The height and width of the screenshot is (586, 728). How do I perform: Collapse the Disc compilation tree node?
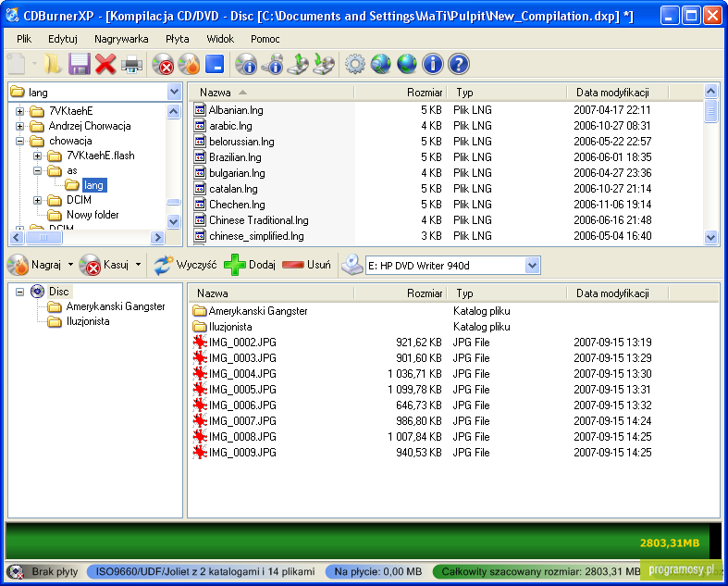pos(19,292)
